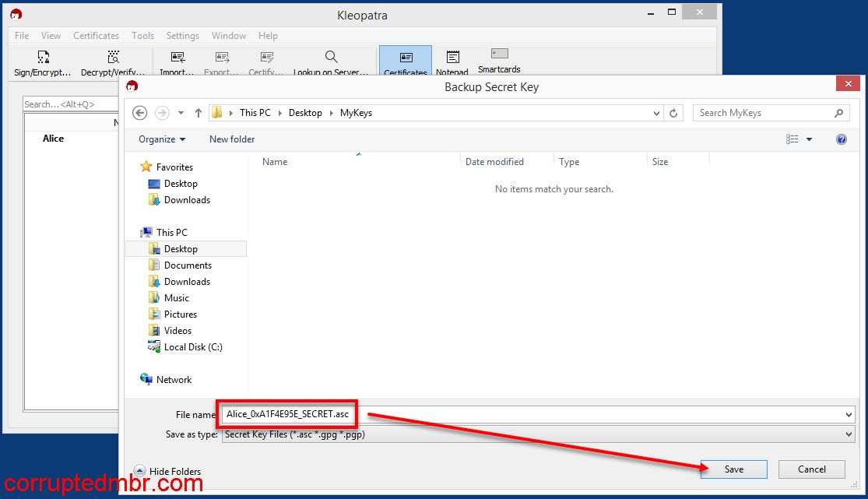This screenshot has width=868, height=499.
Task: Click inside the File name field
Action: pos(287,414)
